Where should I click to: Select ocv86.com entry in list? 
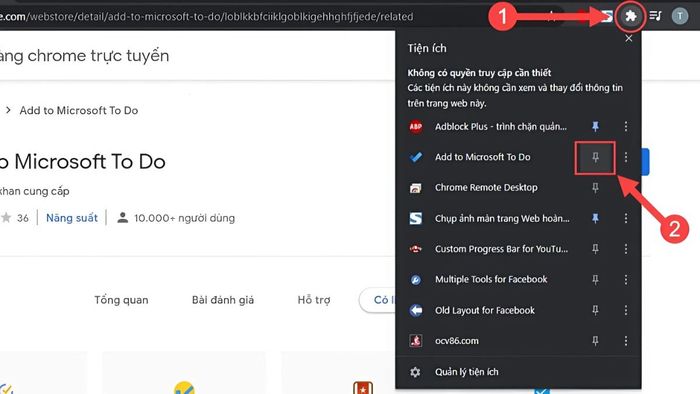(x=457, y=341)
